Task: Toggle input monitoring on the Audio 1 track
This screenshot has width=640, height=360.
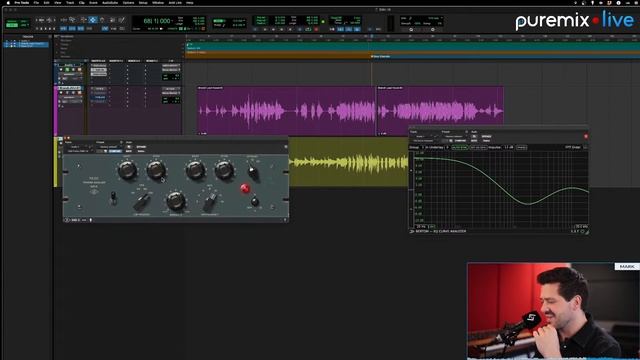Action: [67, 70]
